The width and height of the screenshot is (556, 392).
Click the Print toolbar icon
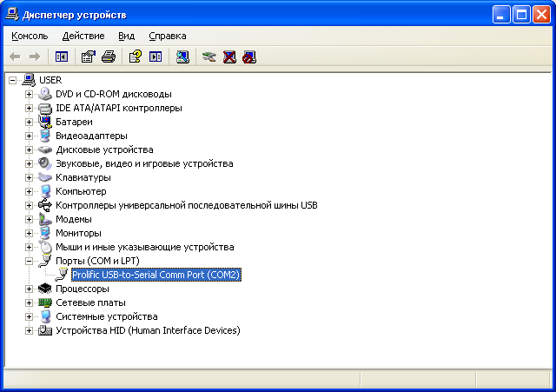pos(109,56)
